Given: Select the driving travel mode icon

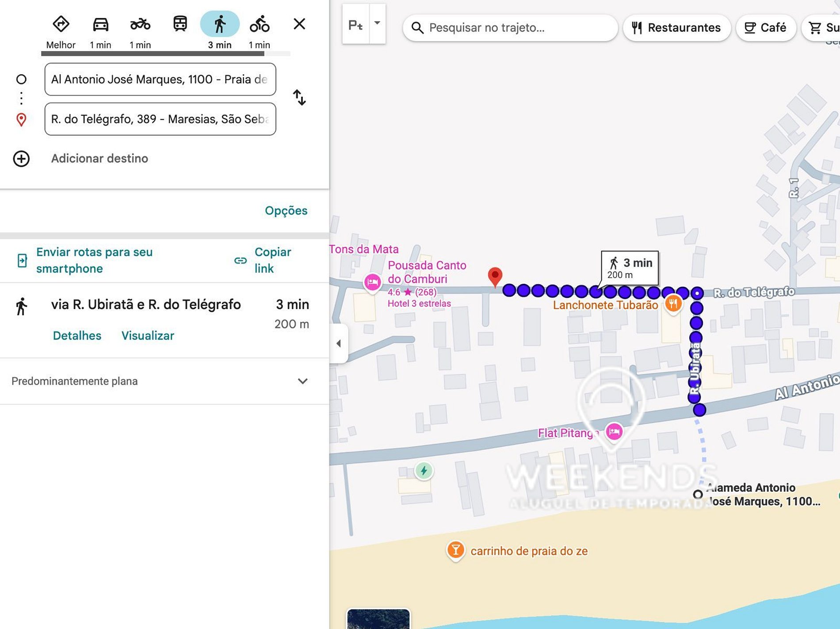Looking at the screenshot, I should pos(100,24).
